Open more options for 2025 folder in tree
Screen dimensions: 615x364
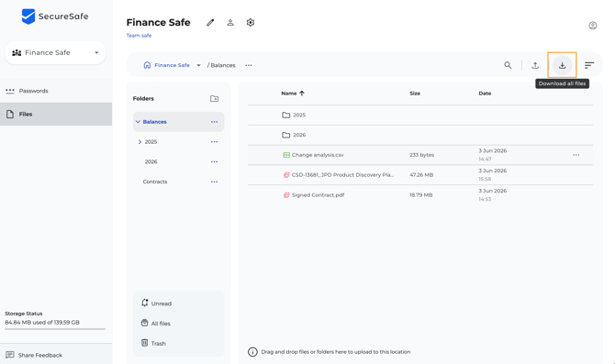coord(214,142)
